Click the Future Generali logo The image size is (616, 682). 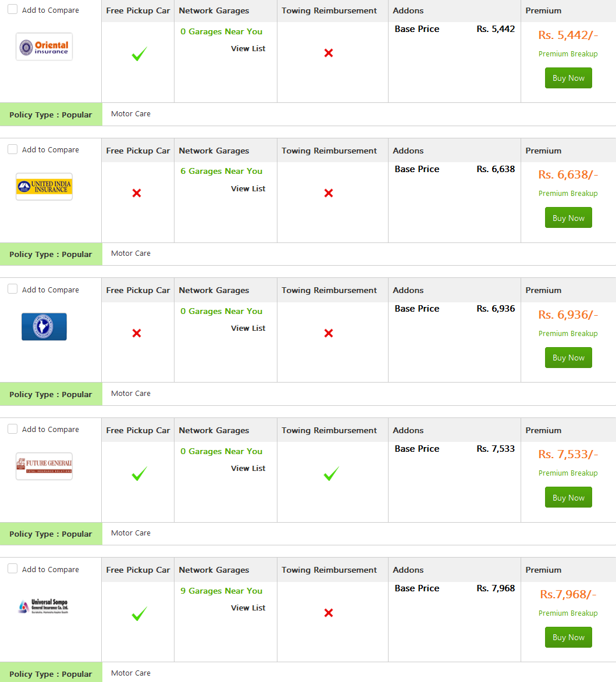tap(44, 466)
